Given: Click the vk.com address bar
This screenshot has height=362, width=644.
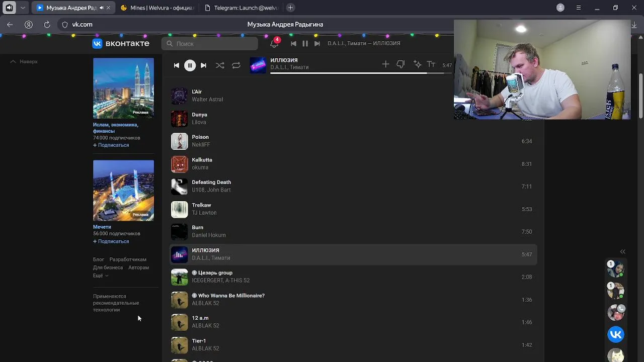Looking at the screenshot, I should [x=82, y=24].
